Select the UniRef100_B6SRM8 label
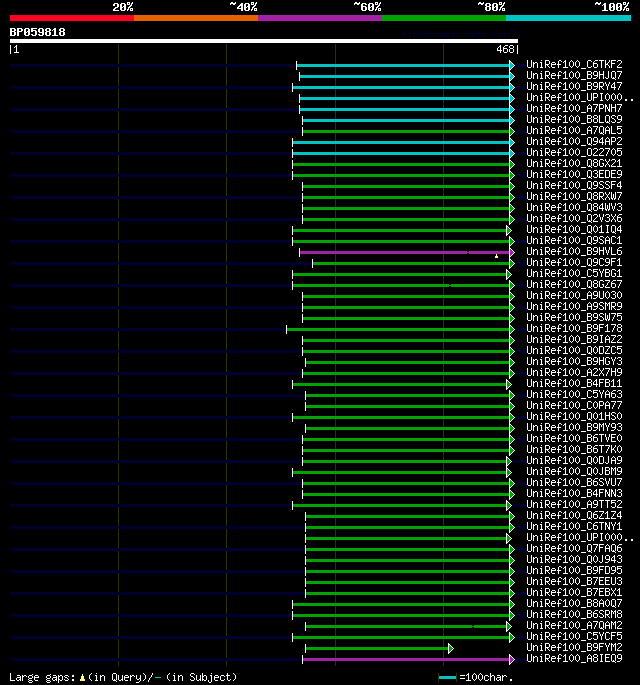The image size is (640, 685). click(x=574, y=614)
